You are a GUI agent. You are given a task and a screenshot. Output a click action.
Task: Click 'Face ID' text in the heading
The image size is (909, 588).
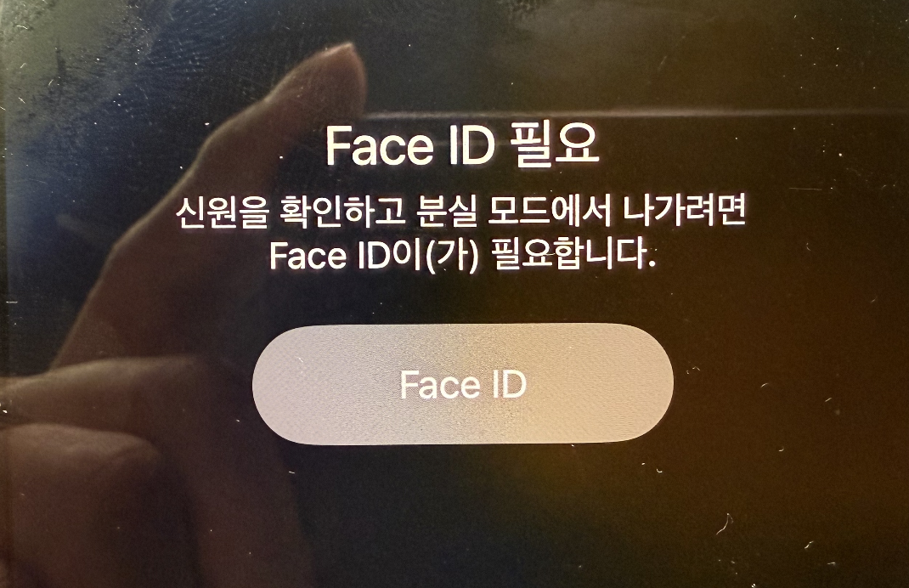[409, 147]
